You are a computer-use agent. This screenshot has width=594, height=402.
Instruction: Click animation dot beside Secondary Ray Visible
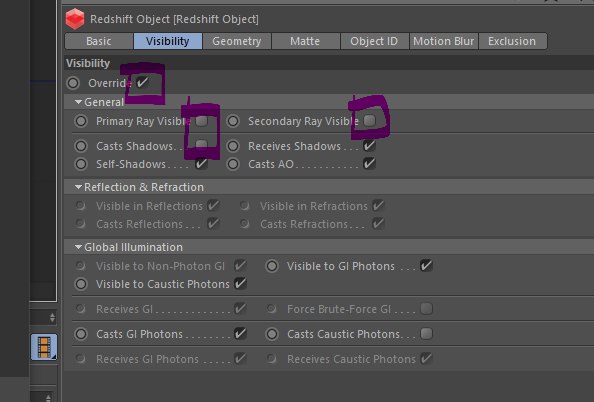233,121
